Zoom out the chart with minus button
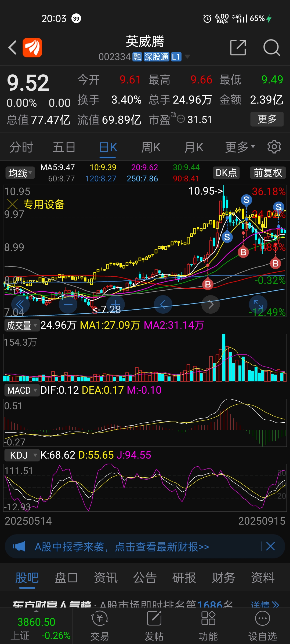 (x=68, y=305)
